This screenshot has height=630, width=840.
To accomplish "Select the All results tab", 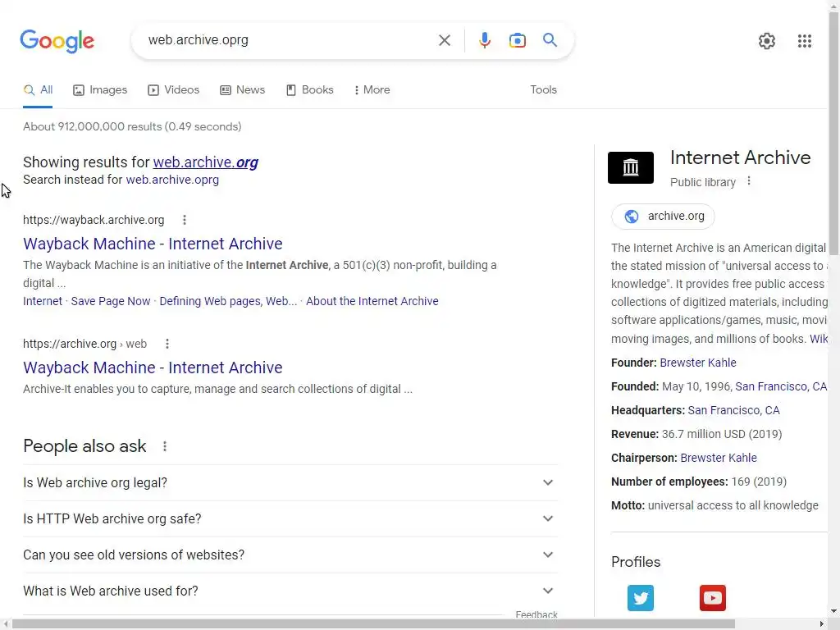I will pyautogui.click(x=38, y=90).
